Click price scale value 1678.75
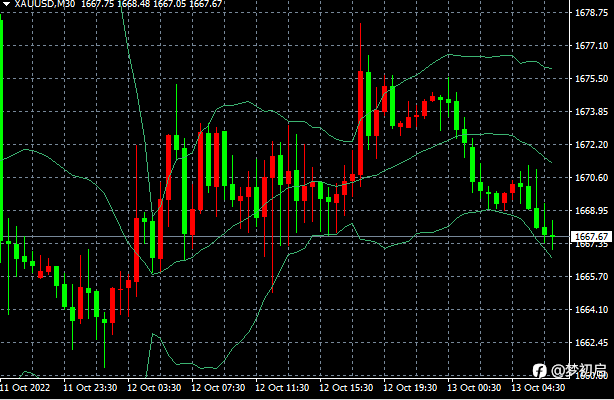The image size is (614, 400). [x=591, y=13]
